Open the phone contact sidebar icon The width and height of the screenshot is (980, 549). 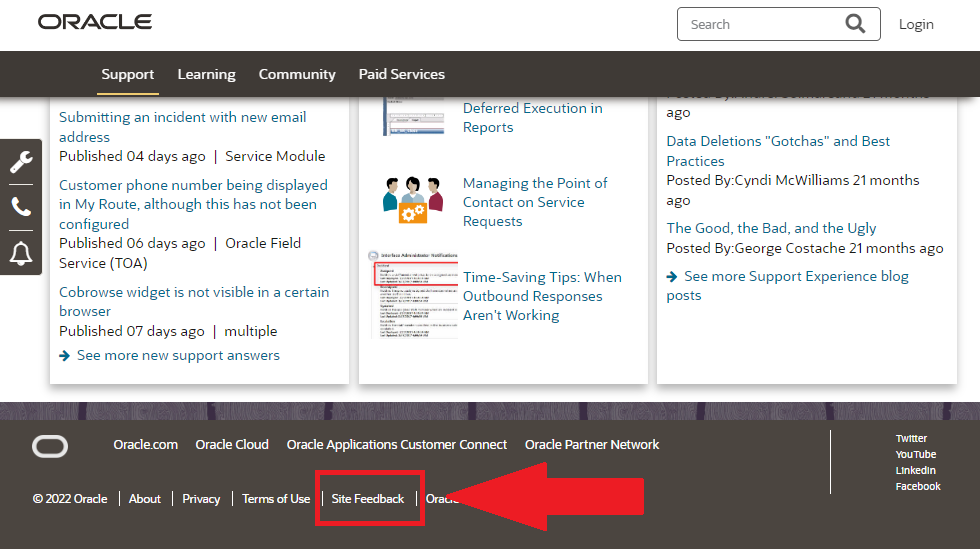(x=21, y=207)
